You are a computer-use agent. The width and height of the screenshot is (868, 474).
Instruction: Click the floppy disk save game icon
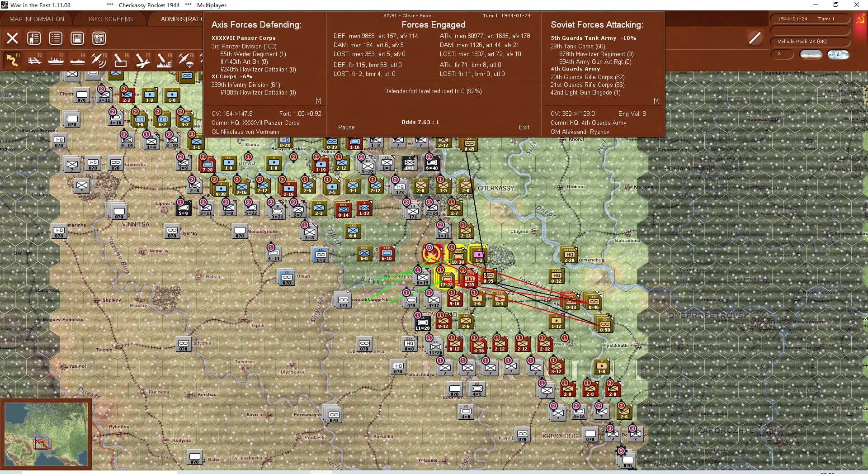pyautogui.click(x=77, y=38)
